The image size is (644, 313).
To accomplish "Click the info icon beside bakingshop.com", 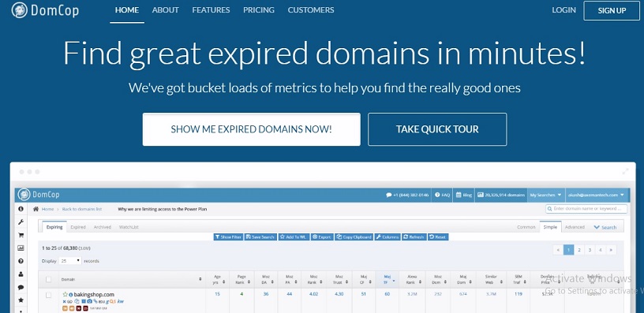I will point(71,295).
